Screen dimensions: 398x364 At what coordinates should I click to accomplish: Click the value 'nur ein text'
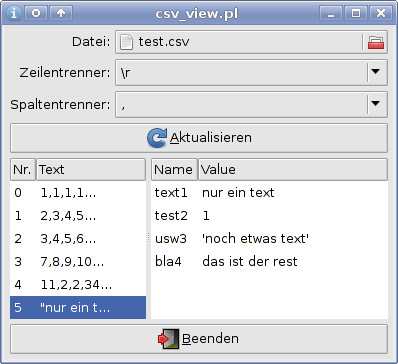(x=238, y=193)
